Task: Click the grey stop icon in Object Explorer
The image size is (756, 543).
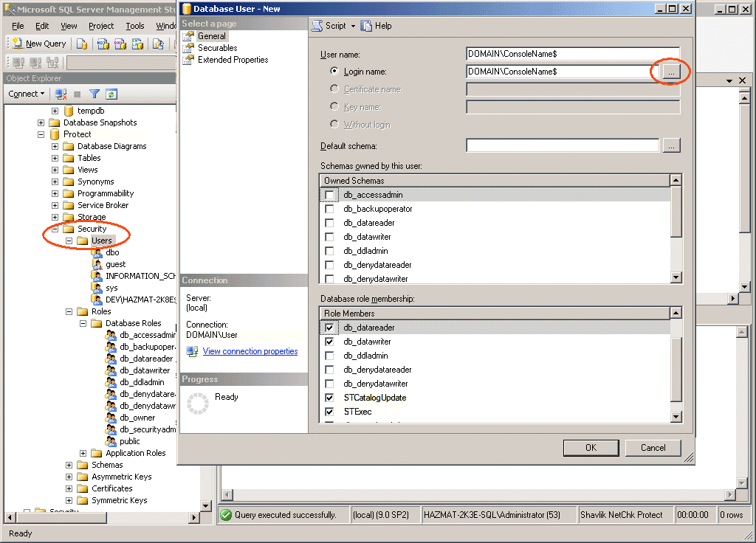Action: (x=77, y=94)
